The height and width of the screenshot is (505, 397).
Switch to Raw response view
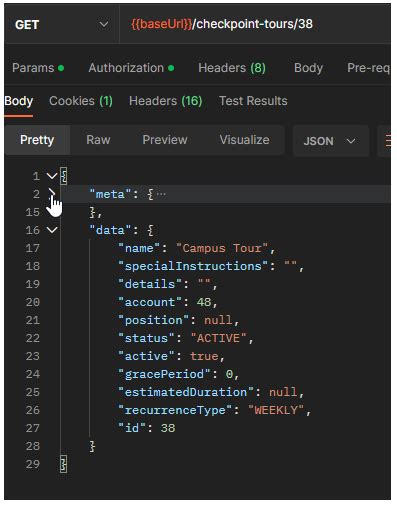coord(98,140)
